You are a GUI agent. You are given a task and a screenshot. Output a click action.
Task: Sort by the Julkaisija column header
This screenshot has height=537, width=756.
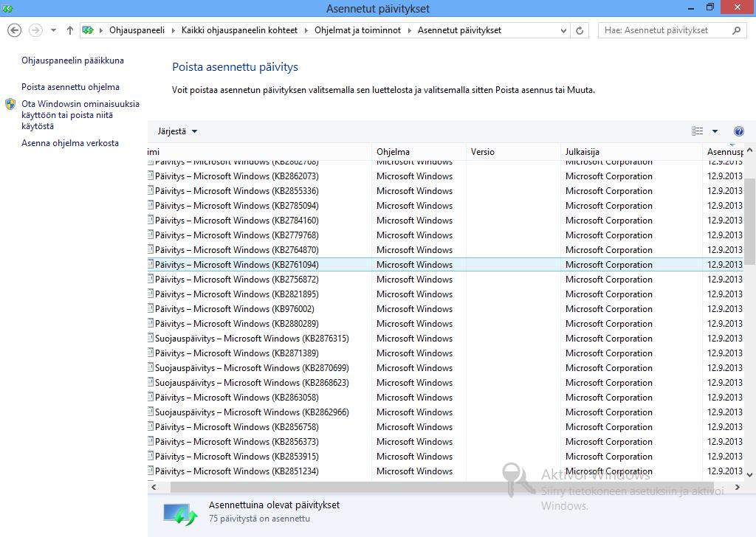[x=632, y=152]
